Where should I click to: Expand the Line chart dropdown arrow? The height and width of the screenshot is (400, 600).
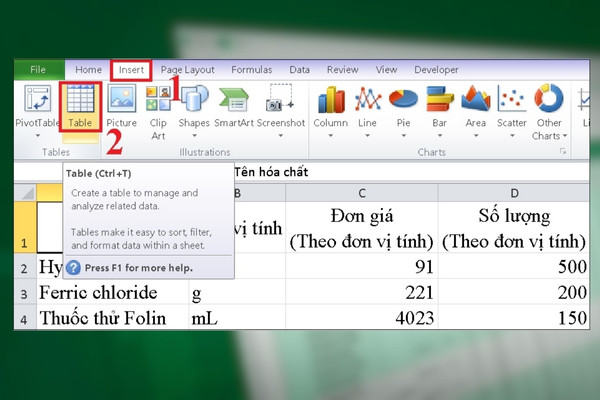click(x=367, y=136)
